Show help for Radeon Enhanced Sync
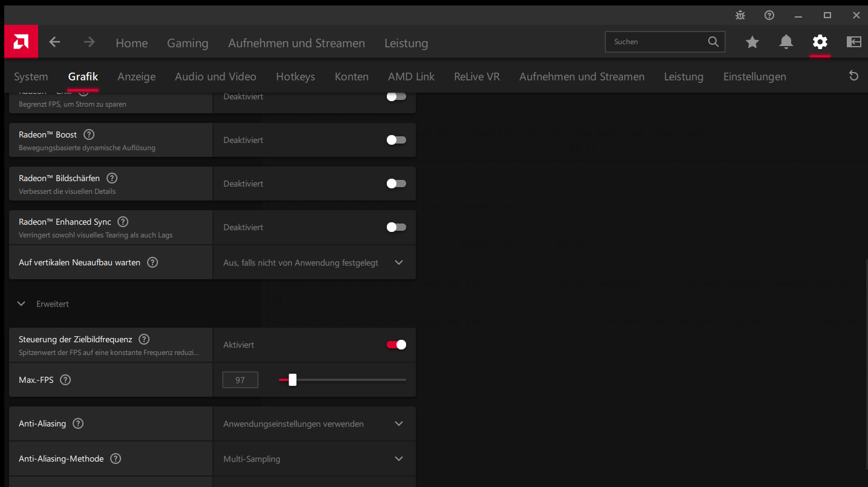 (123, 222)
